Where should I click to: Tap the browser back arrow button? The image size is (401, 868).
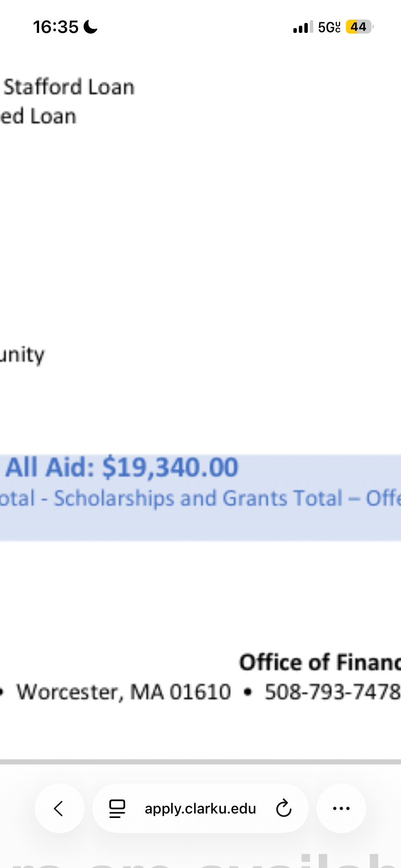click(x=59, y=808)
